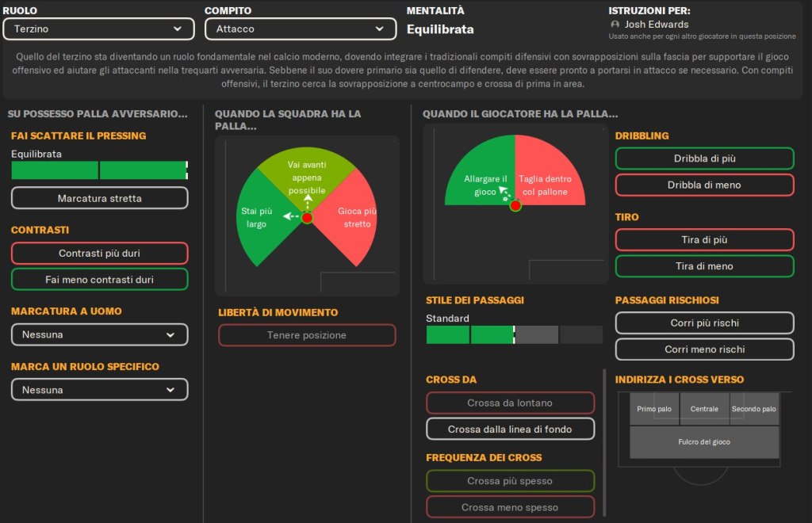Open the Ruolo dropdown showing Terzino

point(98,29)
